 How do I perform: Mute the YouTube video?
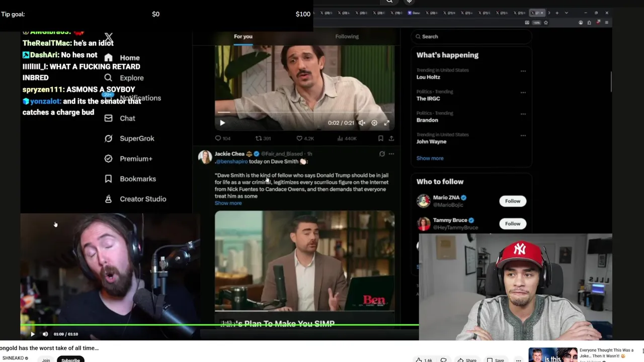click(x=45, y=334)
